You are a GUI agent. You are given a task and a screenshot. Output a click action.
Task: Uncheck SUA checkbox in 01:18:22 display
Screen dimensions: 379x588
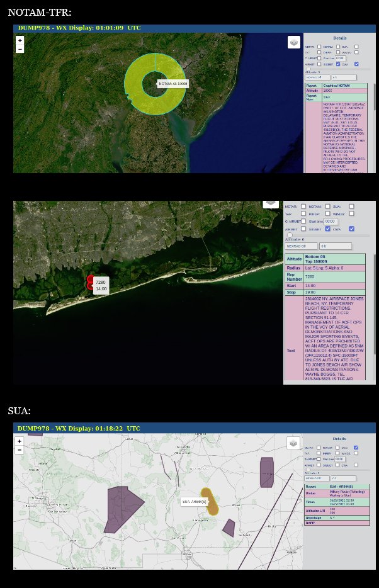click(356, 448)
